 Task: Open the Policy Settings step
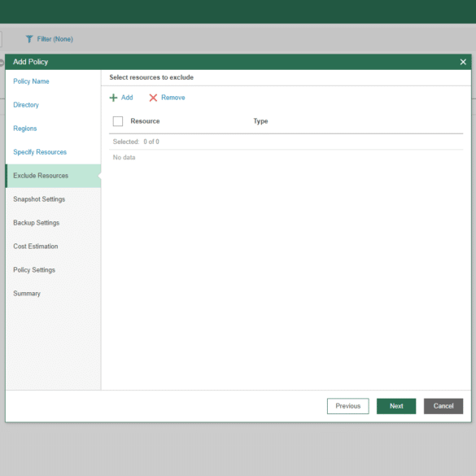tap(34, 270)
